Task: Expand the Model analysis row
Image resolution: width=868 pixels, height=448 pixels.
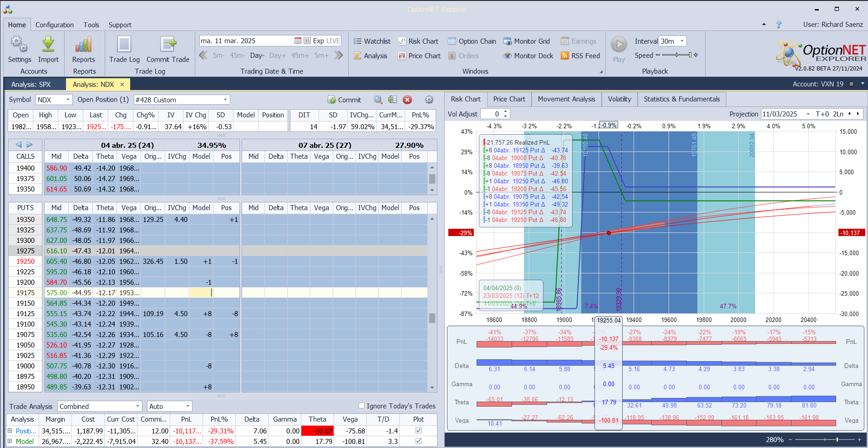Action: pos(10,441)
